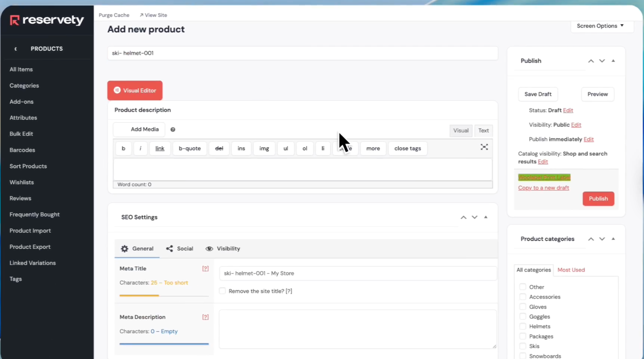This screenshot has width=644, height=359.
Task: Click the Meta Description help [?] icon
Action: (x=205, y=317)
